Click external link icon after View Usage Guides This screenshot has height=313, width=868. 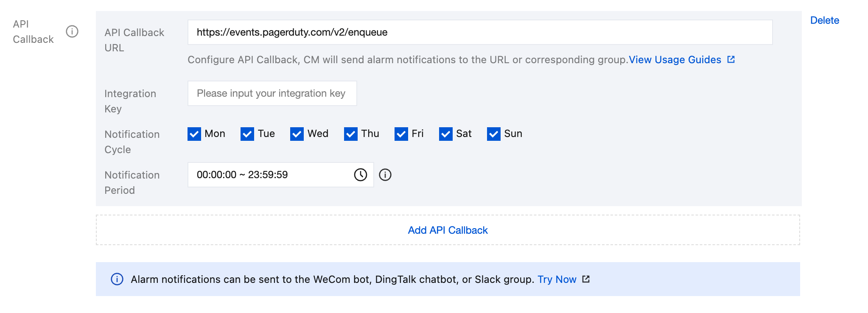[x=731, y=59]
